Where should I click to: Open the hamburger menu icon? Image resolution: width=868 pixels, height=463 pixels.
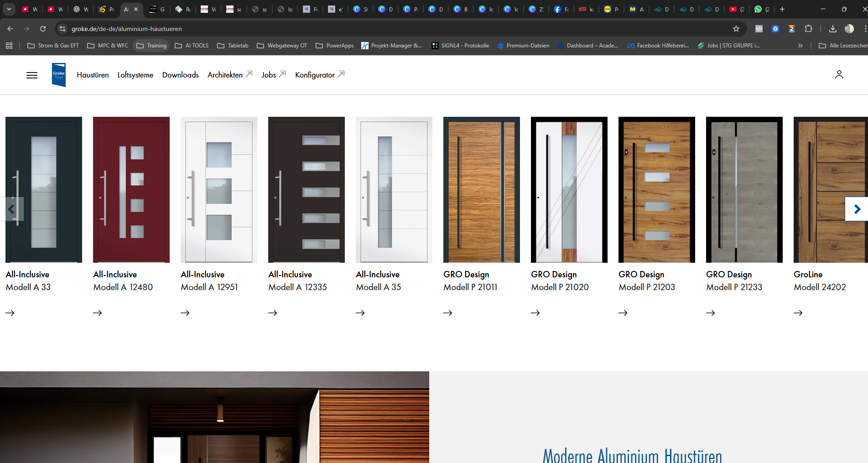32,75
